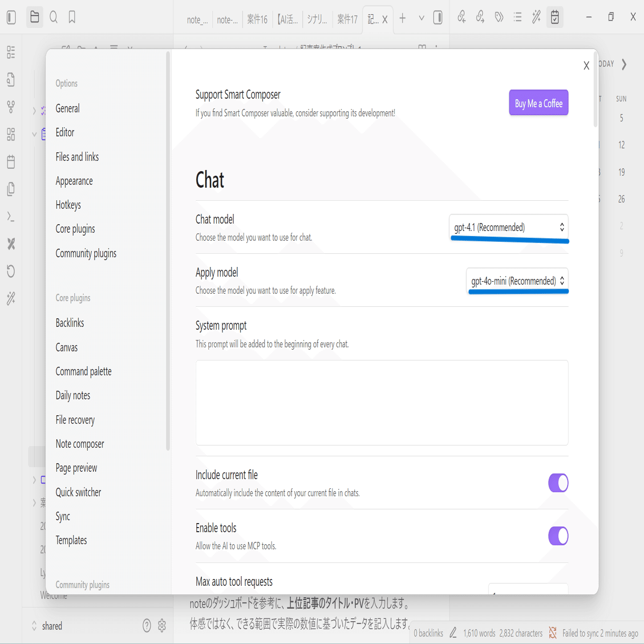
Task: Switch to the 案件17 tab
Action: coord(347,19)
